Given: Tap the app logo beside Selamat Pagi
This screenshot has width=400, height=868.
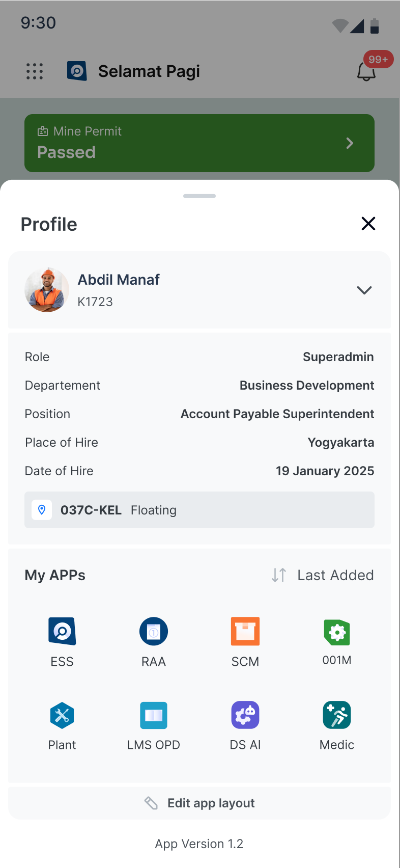Looking at the screenshot, I should 77,71.
